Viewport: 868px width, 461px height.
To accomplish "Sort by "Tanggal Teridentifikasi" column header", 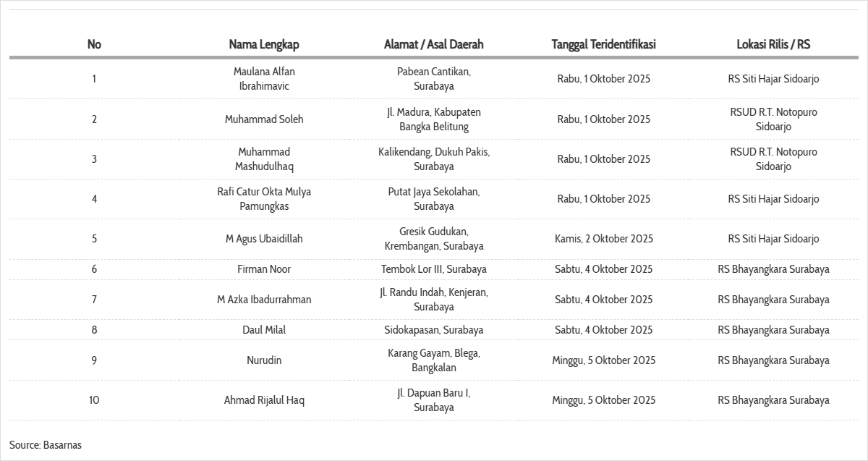I will tap(603, 44).
